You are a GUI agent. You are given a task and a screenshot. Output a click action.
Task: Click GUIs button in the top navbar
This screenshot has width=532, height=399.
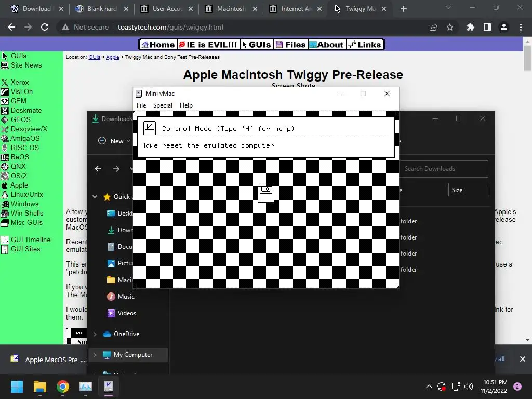(257, 45)
